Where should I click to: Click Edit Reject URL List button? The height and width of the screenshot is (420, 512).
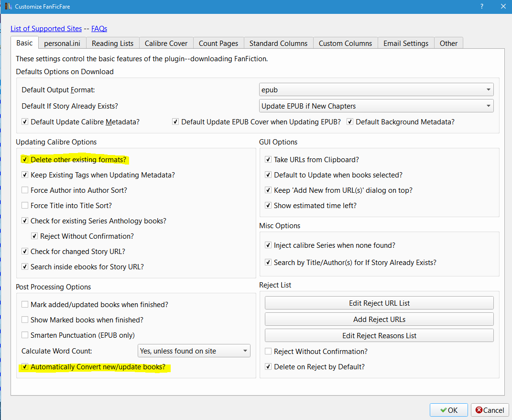[379, 303]
